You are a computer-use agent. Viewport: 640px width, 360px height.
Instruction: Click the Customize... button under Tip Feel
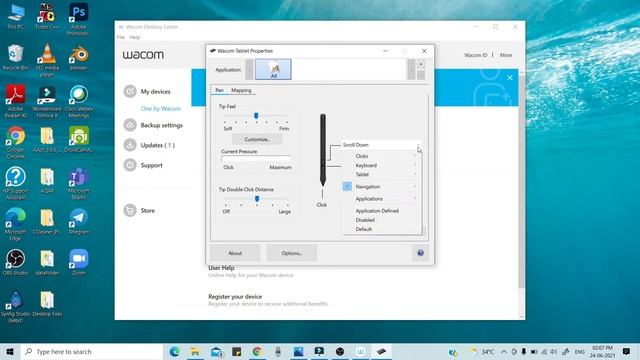pyautogui.click(x=257, y=139)
